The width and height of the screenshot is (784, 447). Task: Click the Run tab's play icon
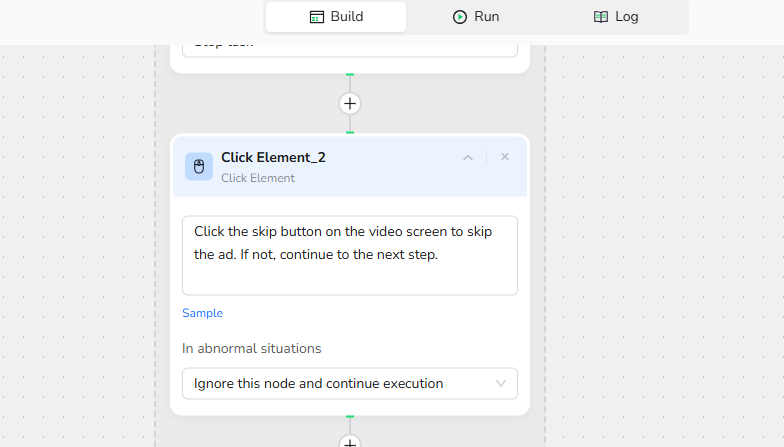point(460,17)
